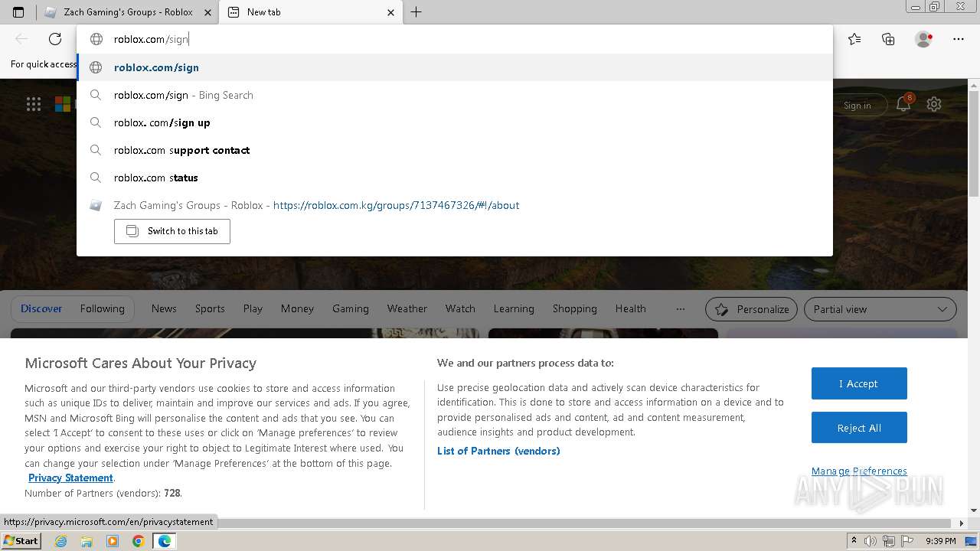Open File Explorer from taskbar
Viewport: 980px width, 551px height.
tap(87, 541)
